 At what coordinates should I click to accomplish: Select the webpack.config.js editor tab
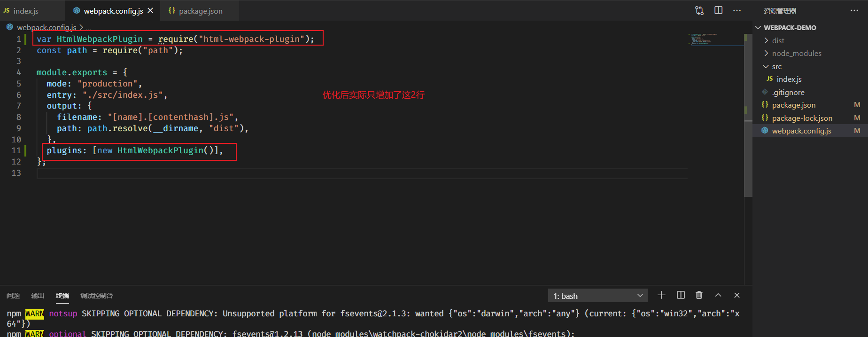pos(113,10)
